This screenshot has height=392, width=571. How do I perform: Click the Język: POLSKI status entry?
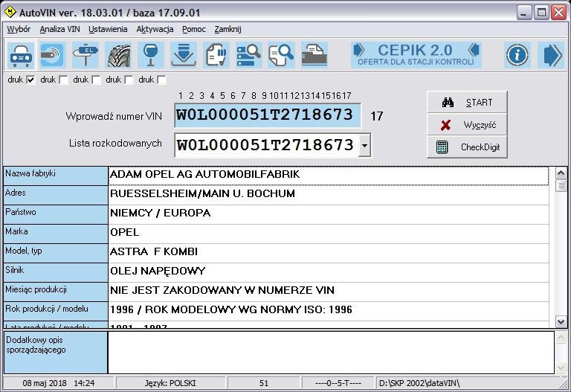pyautogui.click(x=170, y=383)
